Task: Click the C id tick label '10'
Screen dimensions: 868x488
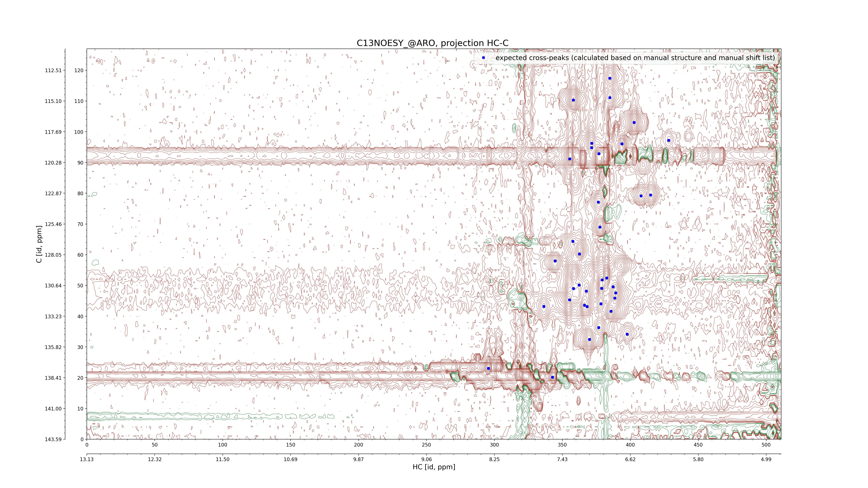Action: [80, 409]
